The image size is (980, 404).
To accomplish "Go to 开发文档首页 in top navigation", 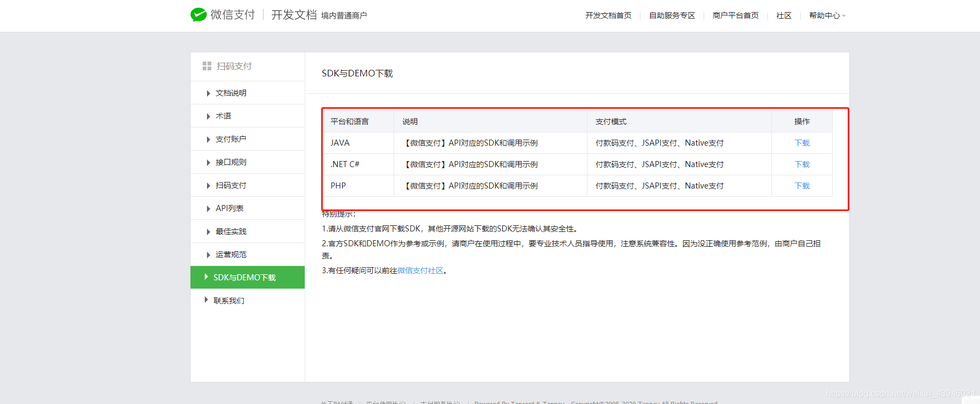I will (x=608, y=15).
